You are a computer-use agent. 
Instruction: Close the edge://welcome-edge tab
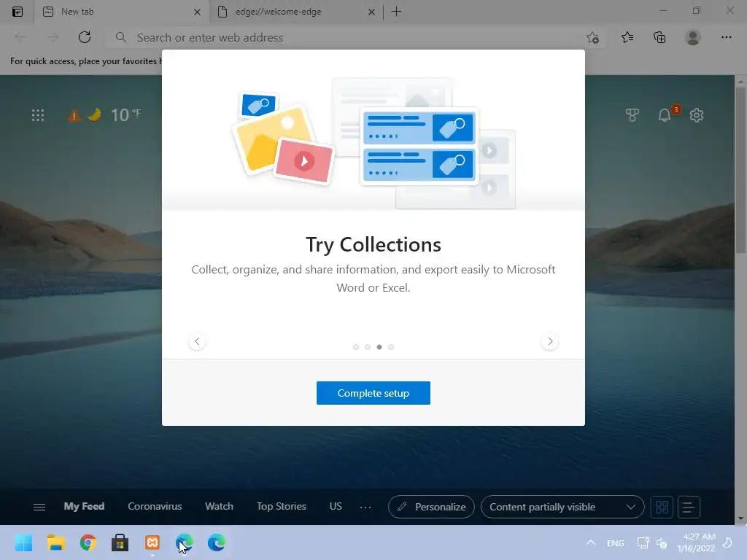tap(371, 12)
